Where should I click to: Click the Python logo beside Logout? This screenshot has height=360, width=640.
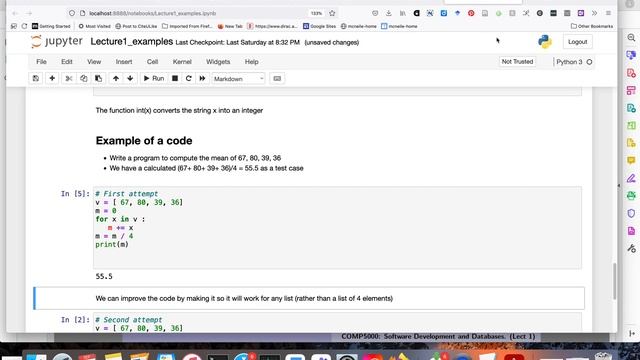(544, 42)
